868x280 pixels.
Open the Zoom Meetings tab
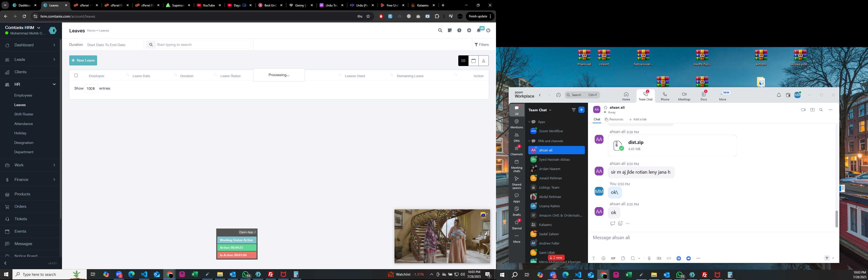pyautogui.click(x=684, y=96)
